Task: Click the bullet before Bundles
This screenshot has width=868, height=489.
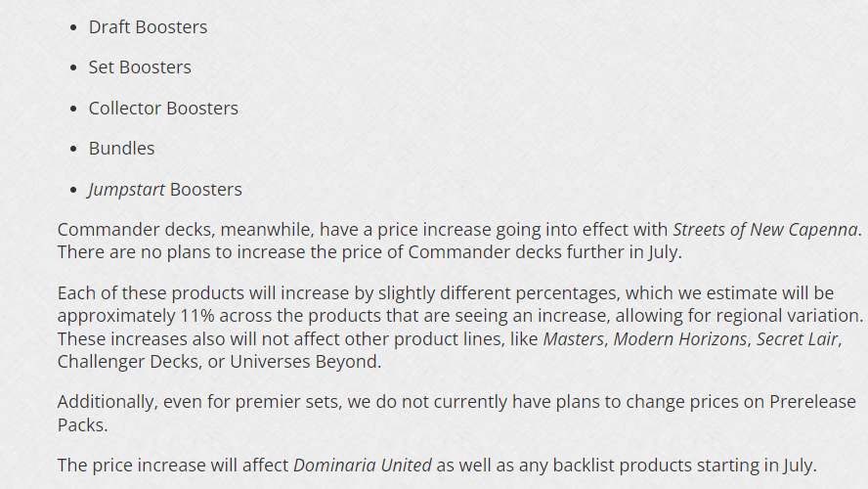Action: pos(74,150)
